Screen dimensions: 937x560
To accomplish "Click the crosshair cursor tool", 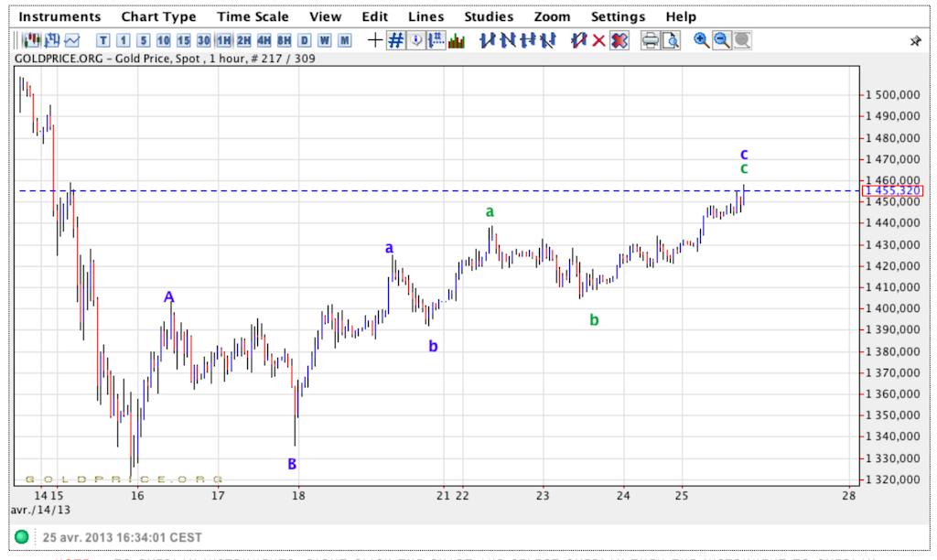I will (375, 40).
